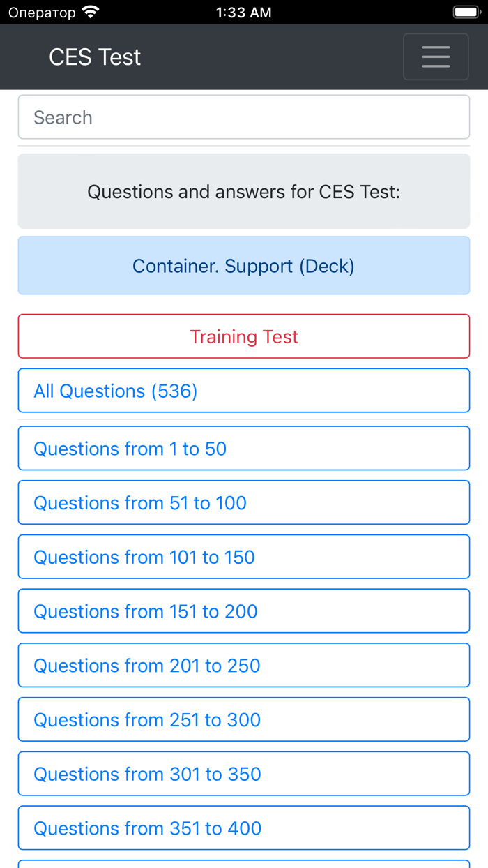488x868 pixels.
Task: Open the hamburger navigation menu
Action: (x=436, y=57)
